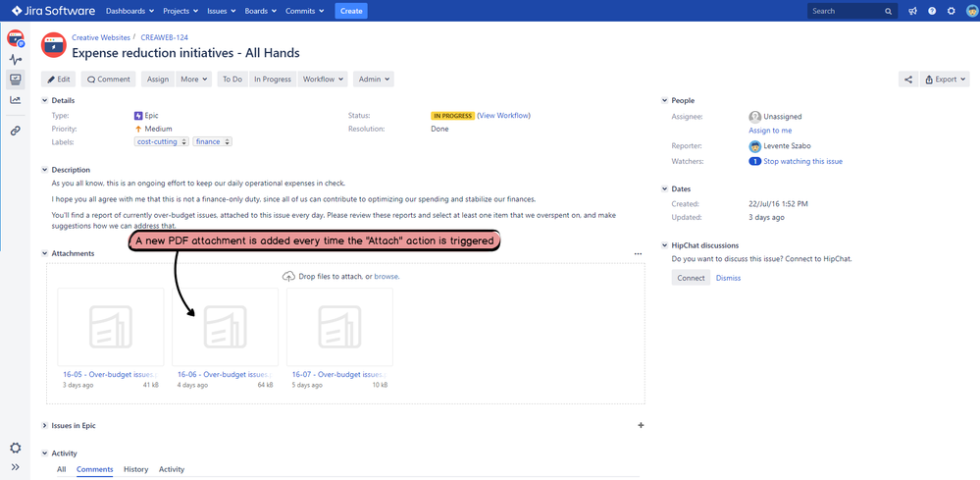This screenshot has width=980, height=480.
Task: Switch to the Activity tab
Action: 172,469
